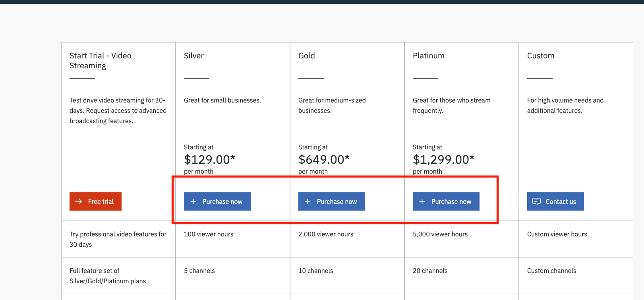Click '5 channels' cell
Image resolution: width=644 pixels, height=300 pixels.
coord(233,275)
